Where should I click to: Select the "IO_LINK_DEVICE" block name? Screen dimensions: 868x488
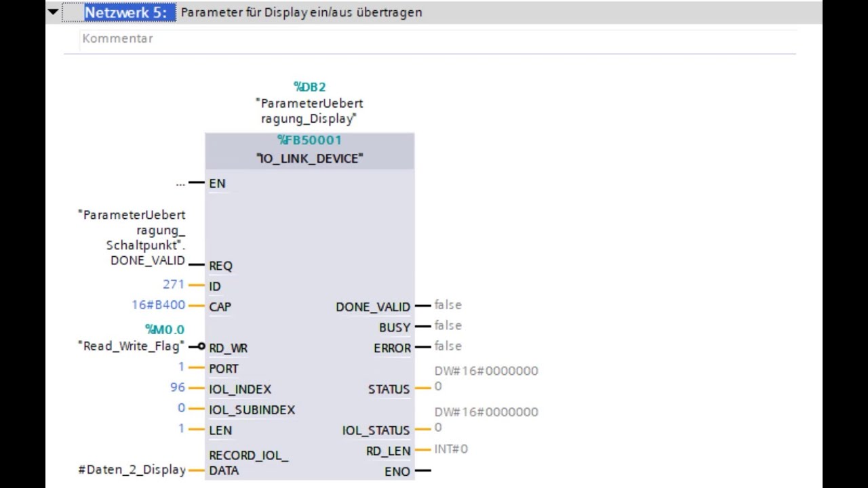coord(309,159)
